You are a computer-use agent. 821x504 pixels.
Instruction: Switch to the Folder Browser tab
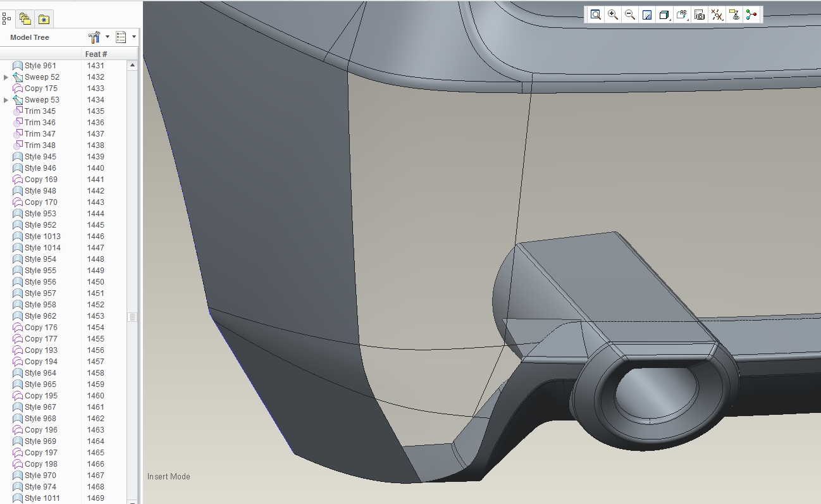coord(25,19)
